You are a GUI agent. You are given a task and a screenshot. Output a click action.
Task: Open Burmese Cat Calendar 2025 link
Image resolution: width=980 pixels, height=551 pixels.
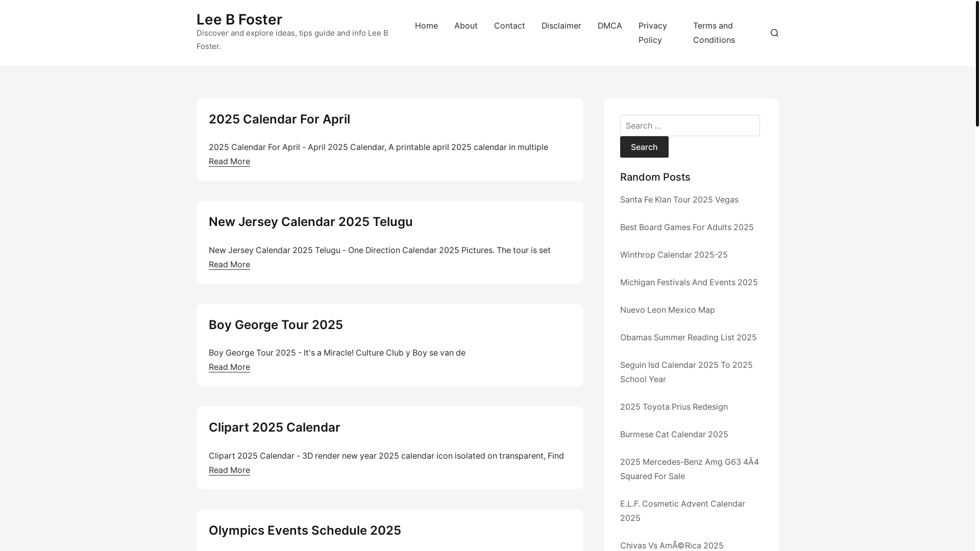coord(674,434)
